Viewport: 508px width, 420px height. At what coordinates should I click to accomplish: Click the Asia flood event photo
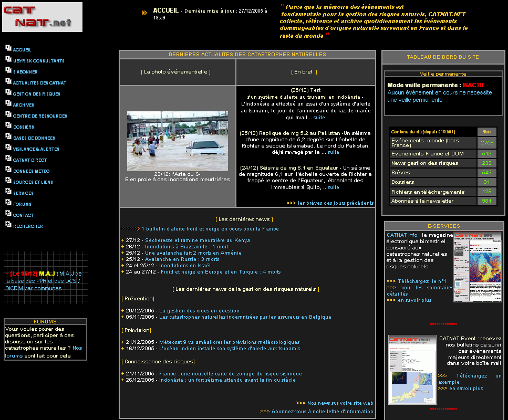[178, 141]
